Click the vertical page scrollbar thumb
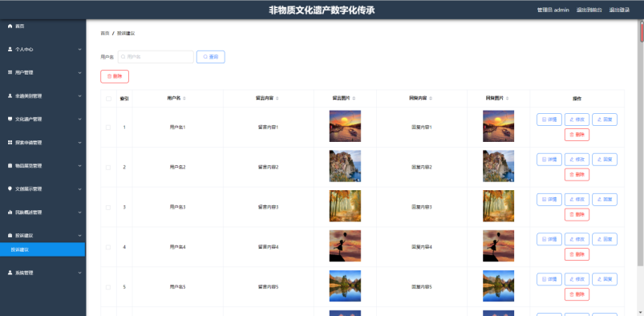 point(642,31)
